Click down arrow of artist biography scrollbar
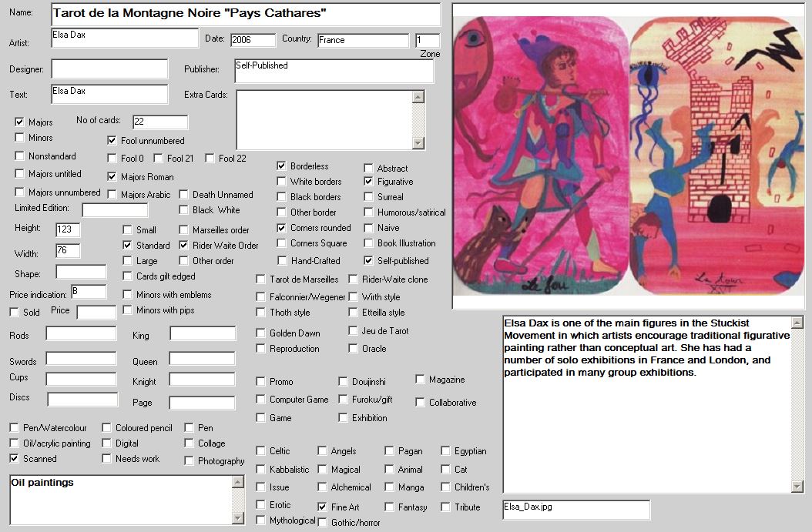 [x=797, y=486]
